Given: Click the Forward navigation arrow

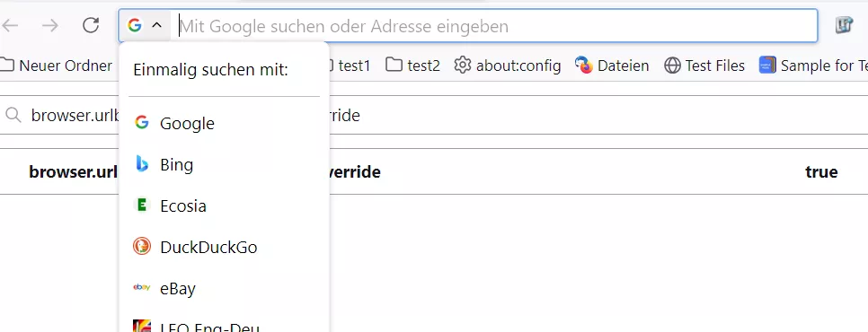Looking at the screenshot, I should [x=50, y=25].
